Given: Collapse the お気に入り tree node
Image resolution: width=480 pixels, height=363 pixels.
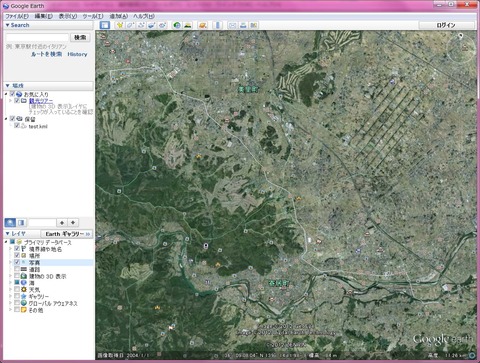Looking at the screenshot, I should 6,94.
